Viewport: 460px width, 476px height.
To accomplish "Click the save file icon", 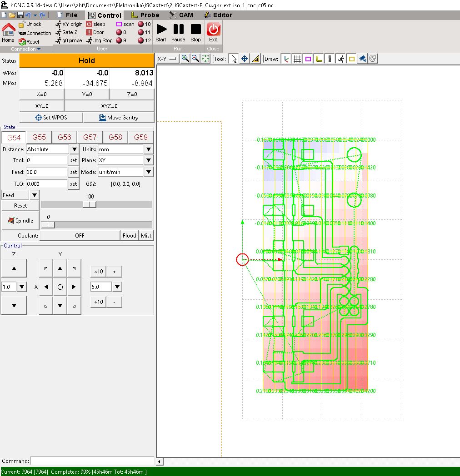I will (x=20, y=15).
